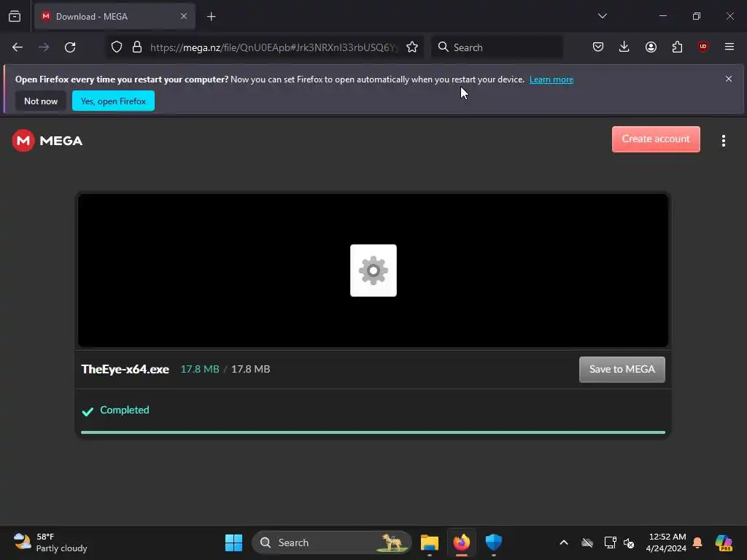The height and width of the screenshot is (560, 747).
Task: Launch Copilot preview from taskbar
Action: (x=723, y=542)
